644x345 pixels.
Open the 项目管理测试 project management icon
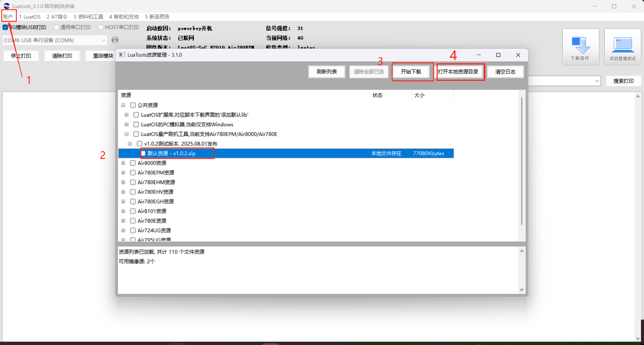623,47
